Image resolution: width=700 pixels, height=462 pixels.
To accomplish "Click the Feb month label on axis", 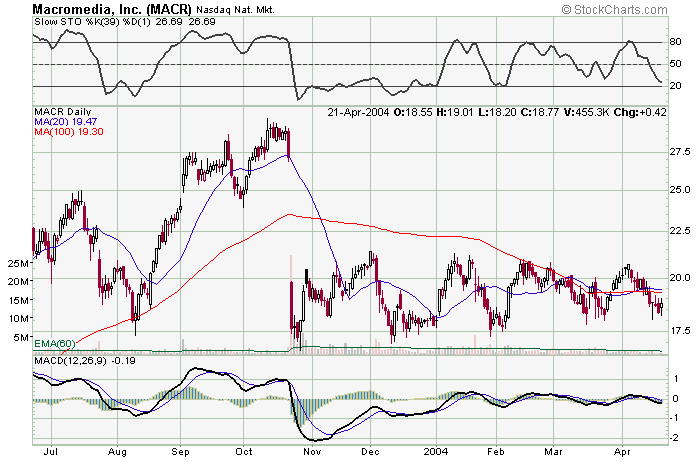I will tap(496, 452).
